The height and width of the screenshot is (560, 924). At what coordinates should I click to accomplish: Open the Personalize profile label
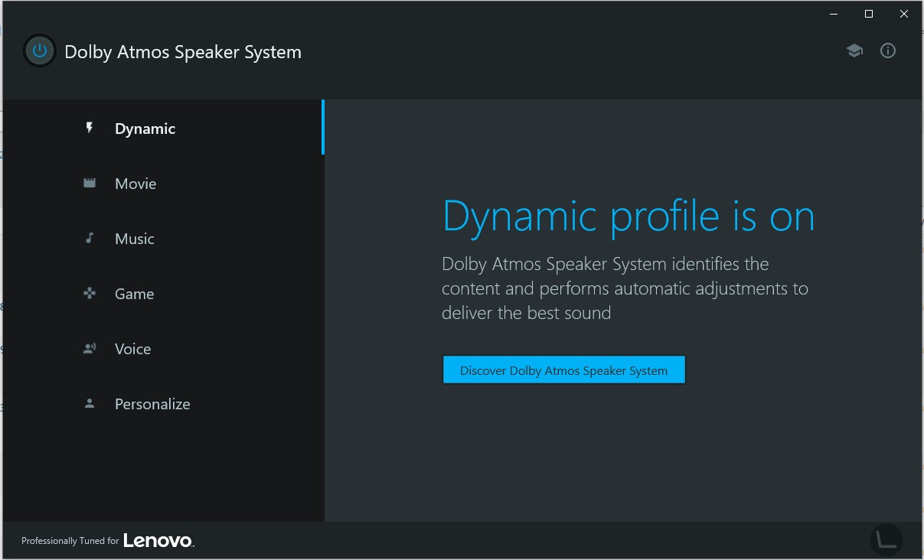152,404
